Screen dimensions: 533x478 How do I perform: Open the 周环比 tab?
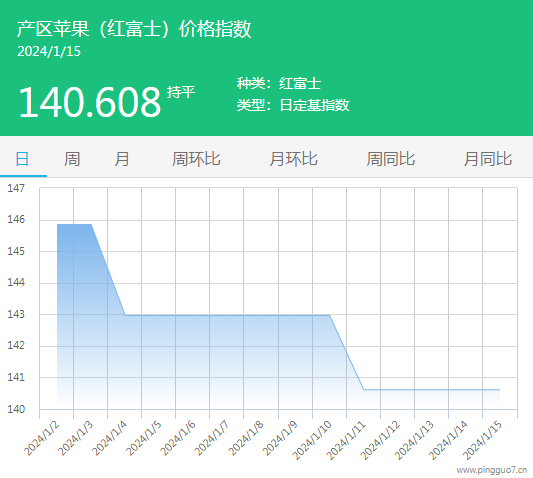tap(196, 159)
